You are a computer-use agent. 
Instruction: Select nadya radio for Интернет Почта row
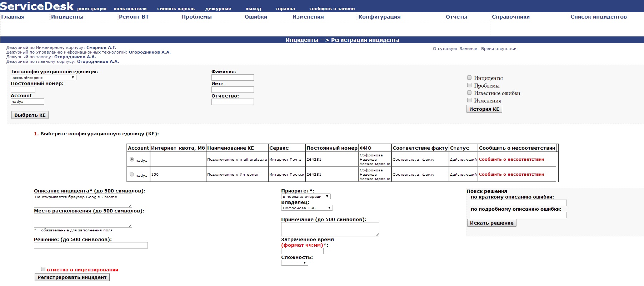(x=132, y=159)
